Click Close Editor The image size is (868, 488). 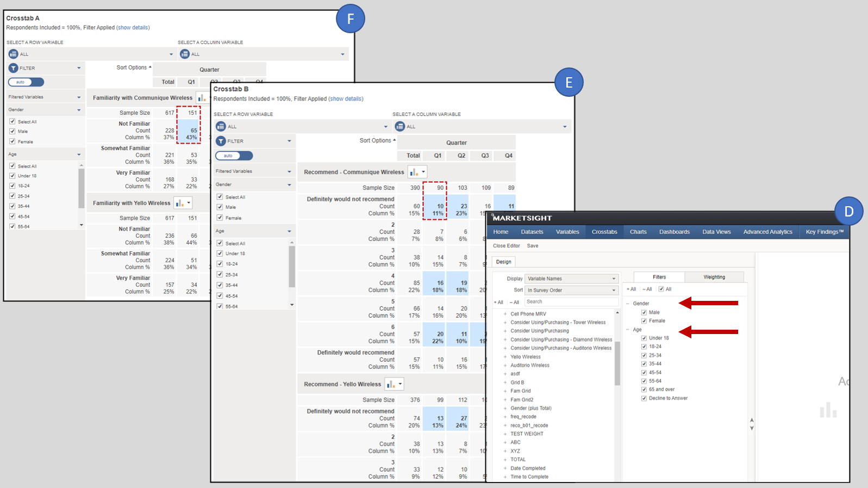(506, 246)
